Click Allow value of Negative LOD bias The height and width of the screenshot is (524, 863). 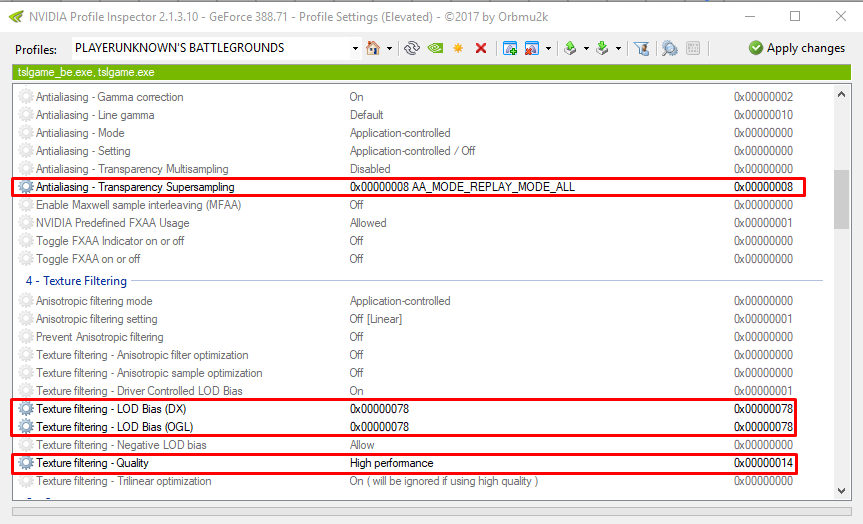pos(362,445)
